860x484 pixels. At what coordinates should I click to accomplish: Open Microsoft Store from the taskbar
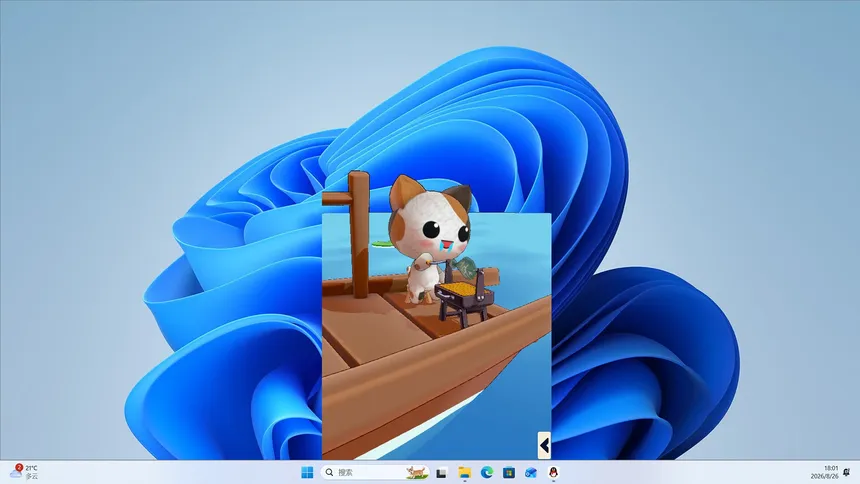(x=509, y=472)
